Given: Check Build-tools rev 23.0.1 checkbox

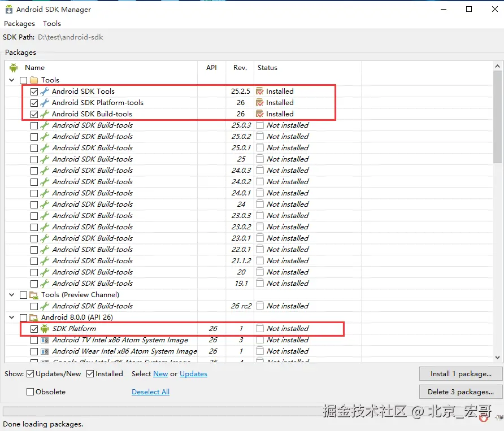Looking at the screenshot, I should click(34, 238).
